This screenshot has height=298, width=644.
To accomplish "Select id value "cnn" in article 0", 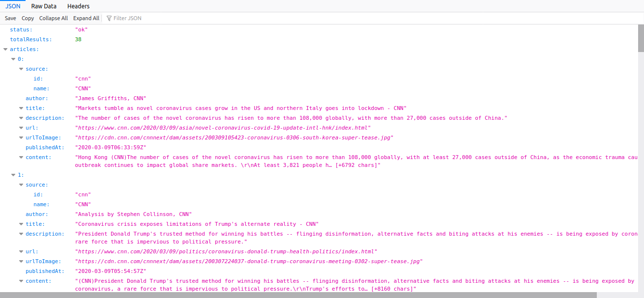I will click(83, 79).
